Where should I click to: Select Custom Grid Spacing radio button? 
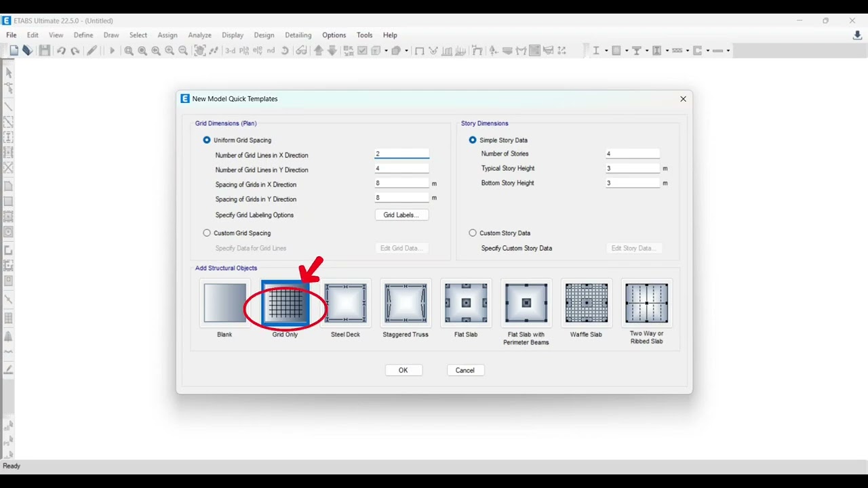(207, 233)
